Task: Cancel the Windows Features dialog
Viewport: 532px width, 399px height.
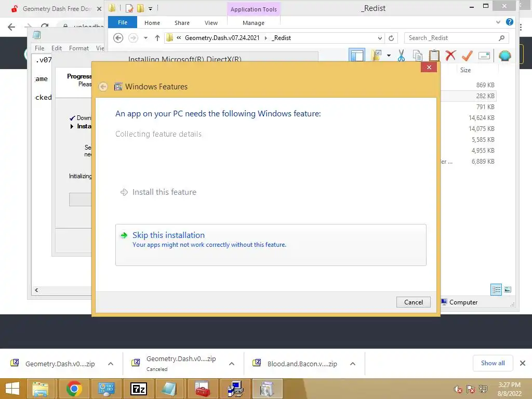Action: (413, 302)
